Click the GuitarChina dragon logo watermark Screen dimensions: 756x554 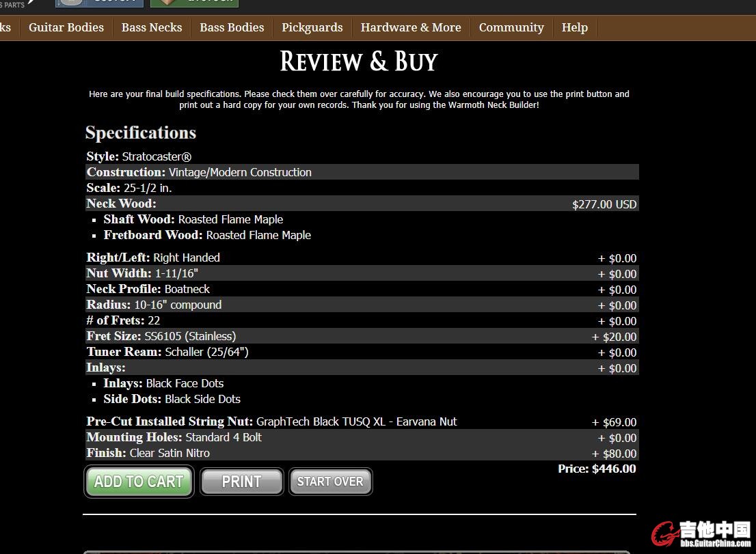point(701,534)
